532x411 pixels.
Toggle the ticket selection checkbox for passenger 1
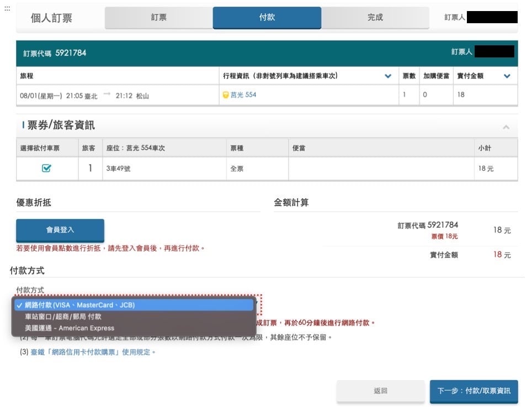pyautogui.click(x=47, y=168)
